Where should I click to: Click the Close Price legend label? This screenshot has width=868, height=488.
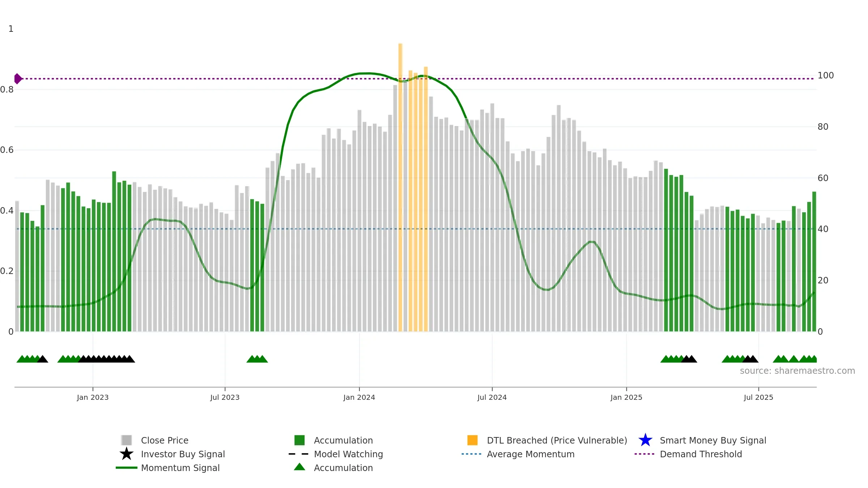[x=165, y=440]
